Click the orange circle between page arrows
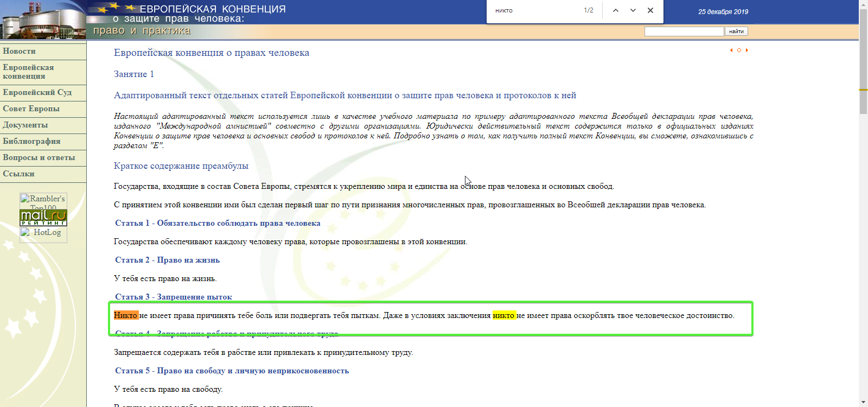This screenshot has height=407, width=868. pos(739,50)
